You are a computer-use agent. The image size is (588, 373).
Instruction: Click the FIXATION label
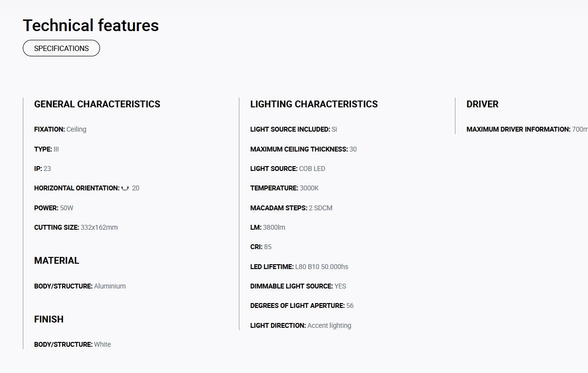pos(50,129)
